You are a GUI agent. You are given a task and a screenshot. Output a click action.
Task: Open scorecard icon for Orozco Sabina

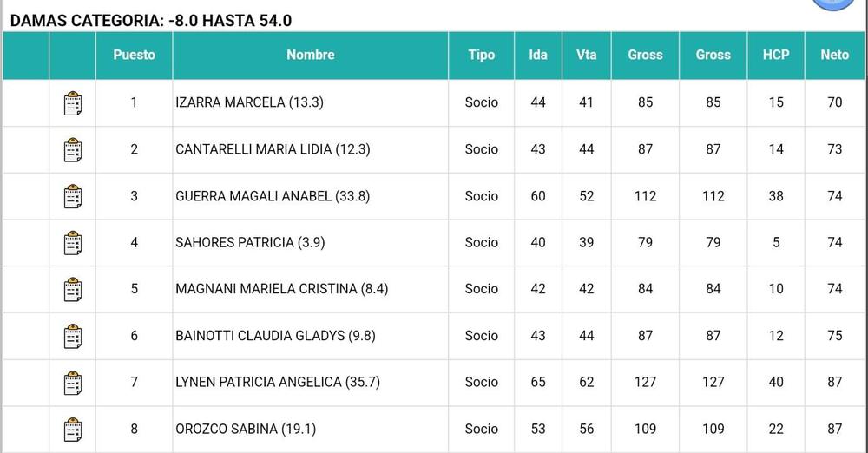pyautogui.click(x=73, y=430)
